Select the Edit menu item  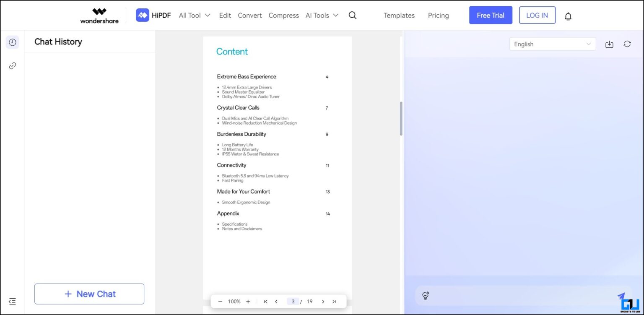click(225, 15)
